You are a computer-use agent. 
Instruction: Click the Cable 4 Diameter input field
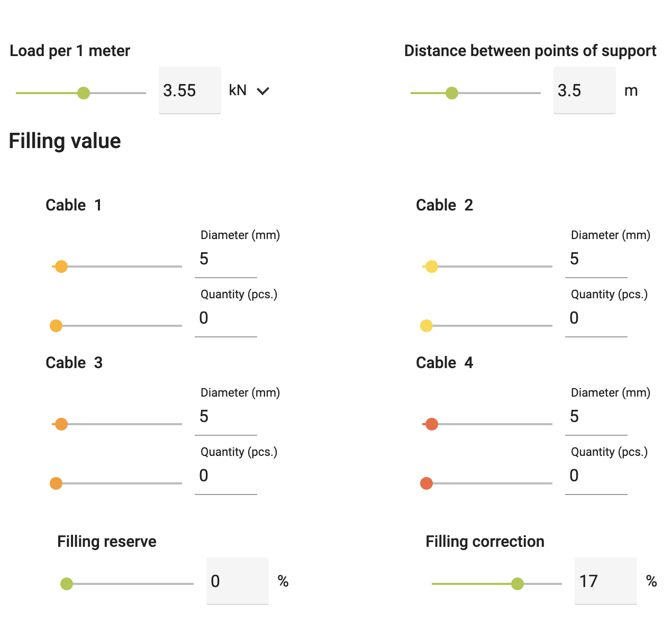click(x=596, y=417)
